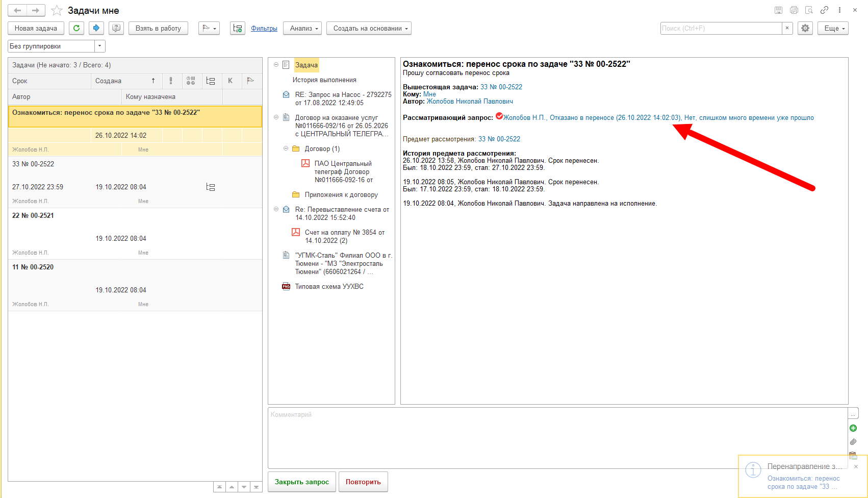Click the Закрыть запрос button
Image resolution: width=868 pixels, height=498 pixels.
tap(302, 482)
